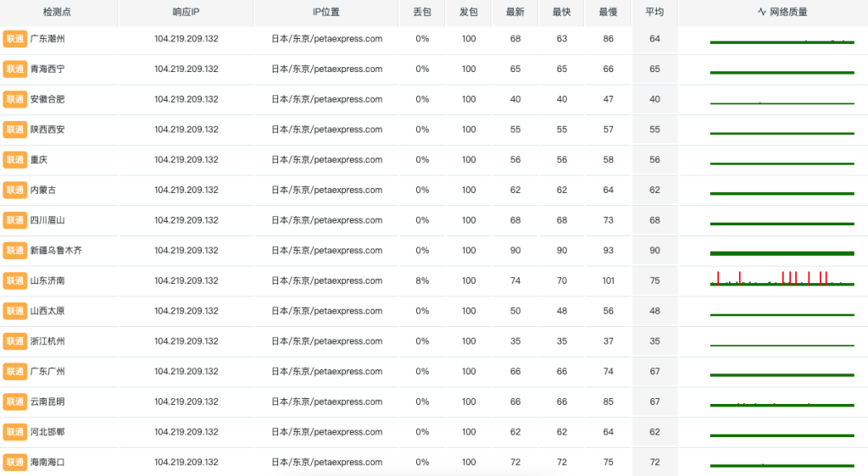This screenshot has width=868, height=476.
Task: Click the slowest value 86 in 广东潮州 row
Action: pos(608,39)
